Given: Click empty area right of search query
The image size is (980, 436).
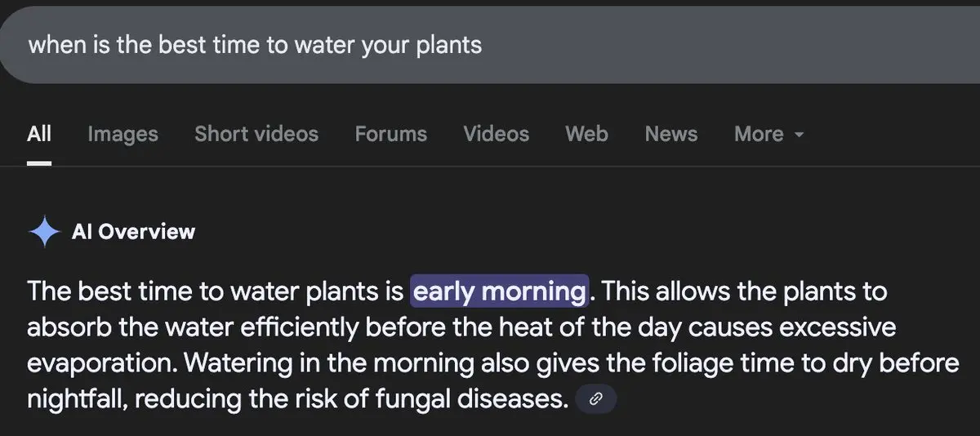Looking at the screenshot, I should pos(727,44).
